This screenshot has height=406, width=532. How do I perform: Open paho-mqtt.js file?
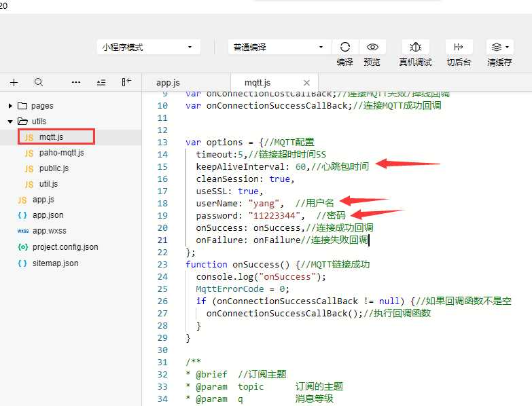(61, 153)
